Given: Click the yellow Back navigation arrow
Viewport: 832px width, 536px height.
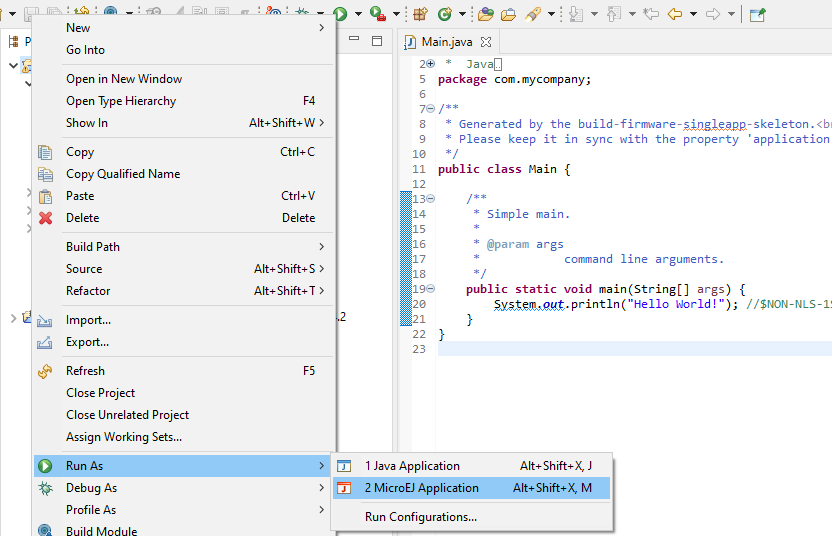Looking at the screenshot, I should click(x=675, y=14).
